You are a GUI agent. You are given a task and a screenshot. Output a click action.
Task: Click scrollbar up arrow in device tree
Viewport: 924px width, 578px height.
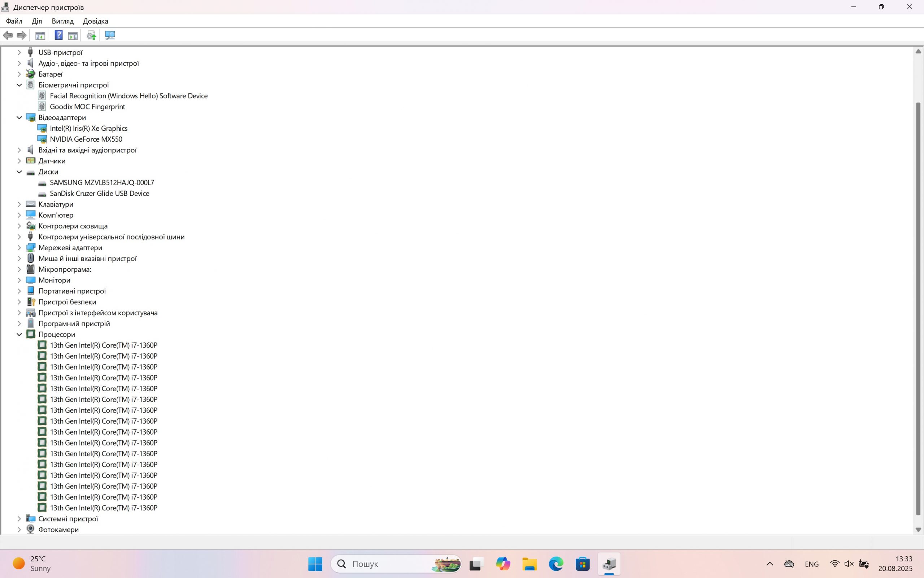[x=918, y=51]
